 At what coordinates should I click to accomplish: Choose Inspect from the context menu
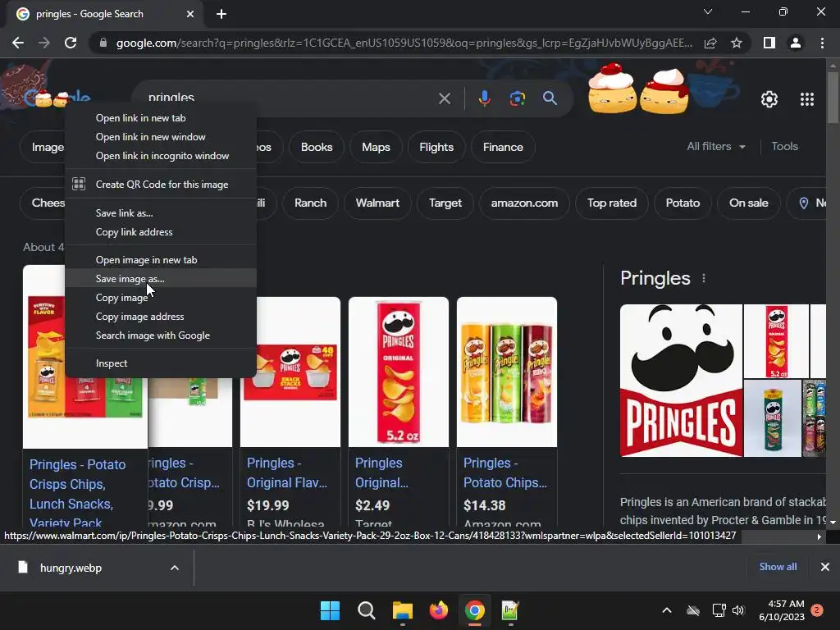[161, 363]
